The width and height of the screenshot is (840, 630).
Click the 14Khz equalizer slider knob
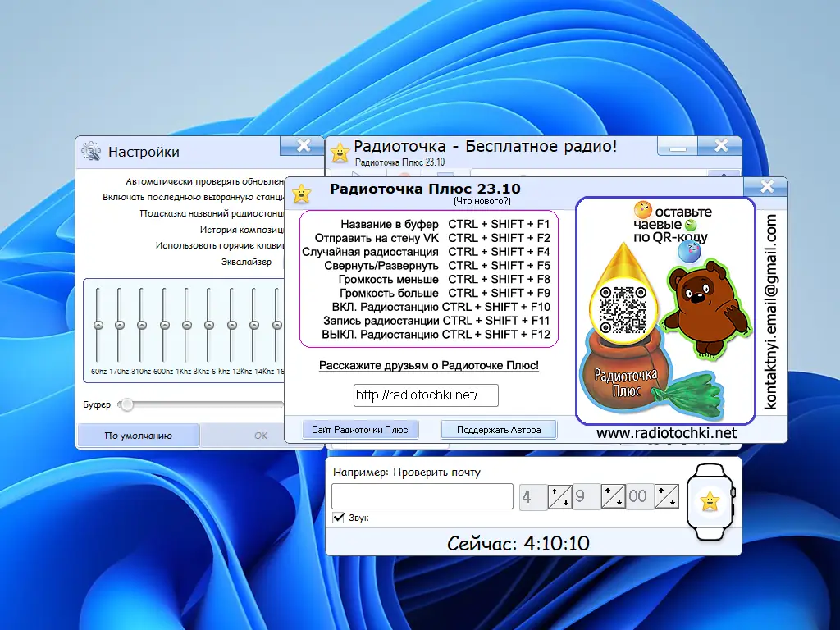click(277, 325)
